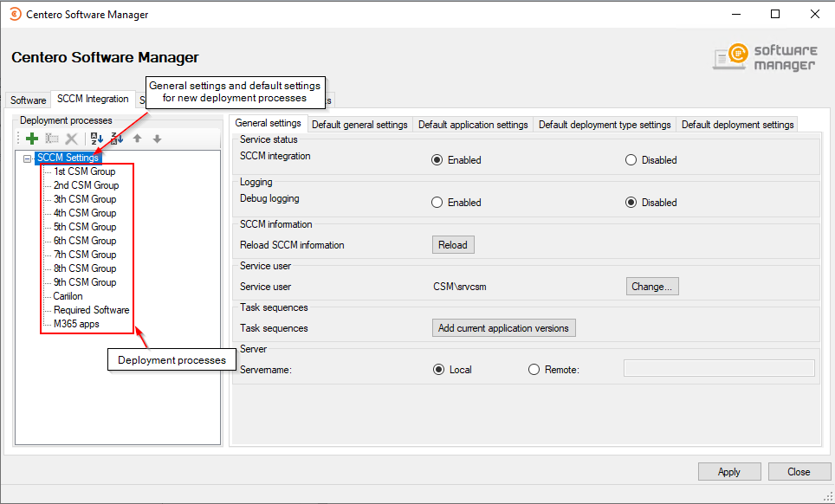Click the Close button at bottom
The height and width of the screenshot is (504, 835).
pos(799,472)
